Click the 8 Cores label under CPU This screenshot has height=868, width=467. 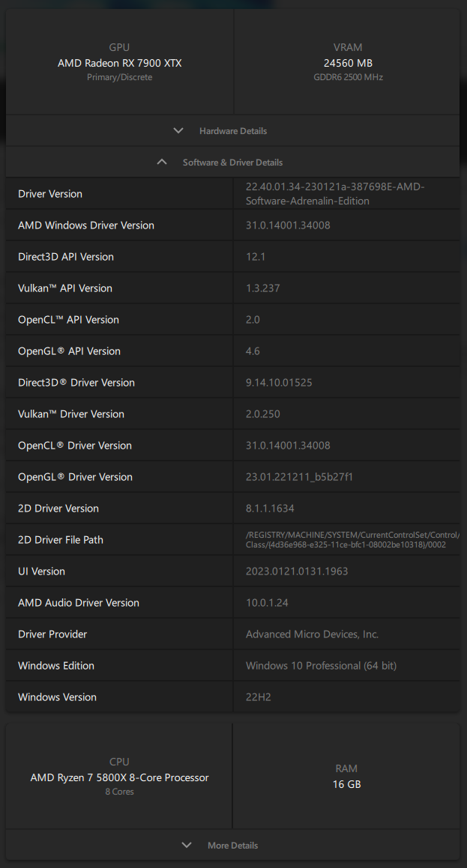pyautogui.click(x=120, y=792)
